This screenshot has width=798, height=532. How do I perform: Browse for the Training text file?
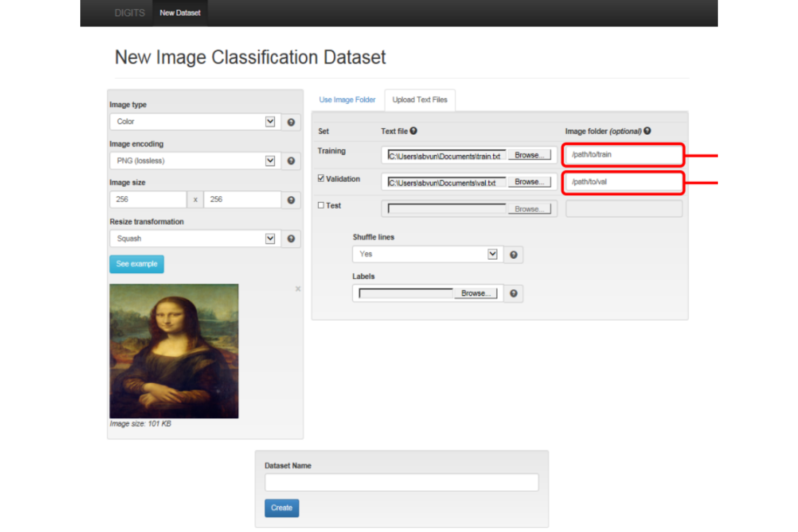(529, 155)
